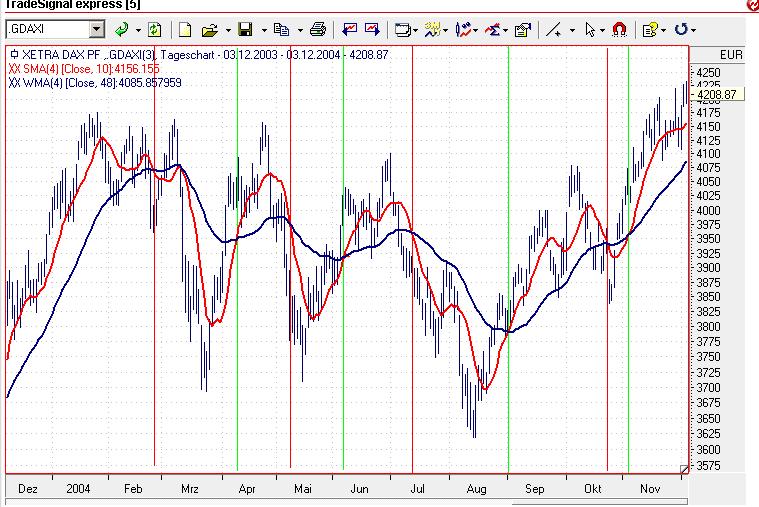Click the sigma indicator icon
Image resolution: width=759 pixels, height=507 pixels.
[x=493, y=30]
